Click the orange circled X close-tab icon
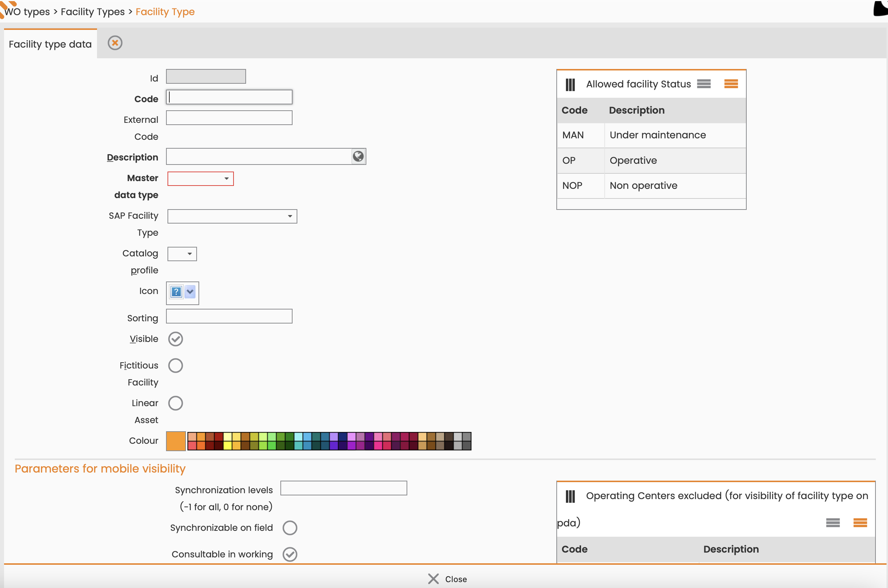The height and width of the screenshot is (588, 888). (115, 43)
